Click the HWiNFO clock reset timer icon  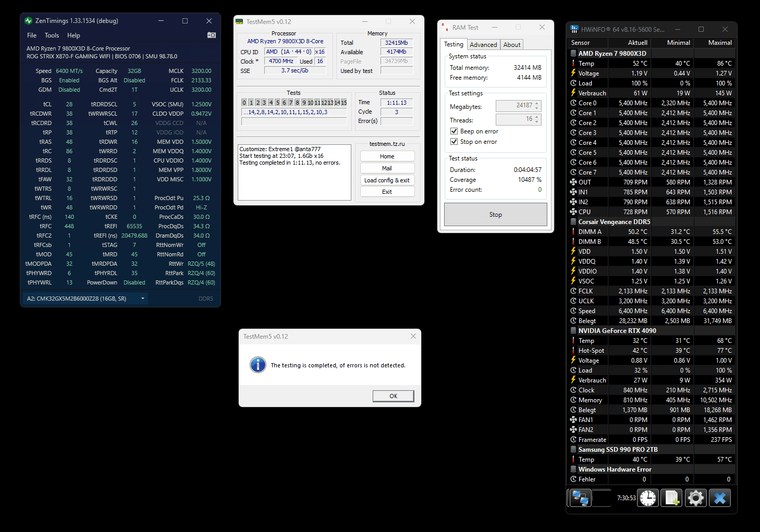pyautogui.click(x=648, y=498)
